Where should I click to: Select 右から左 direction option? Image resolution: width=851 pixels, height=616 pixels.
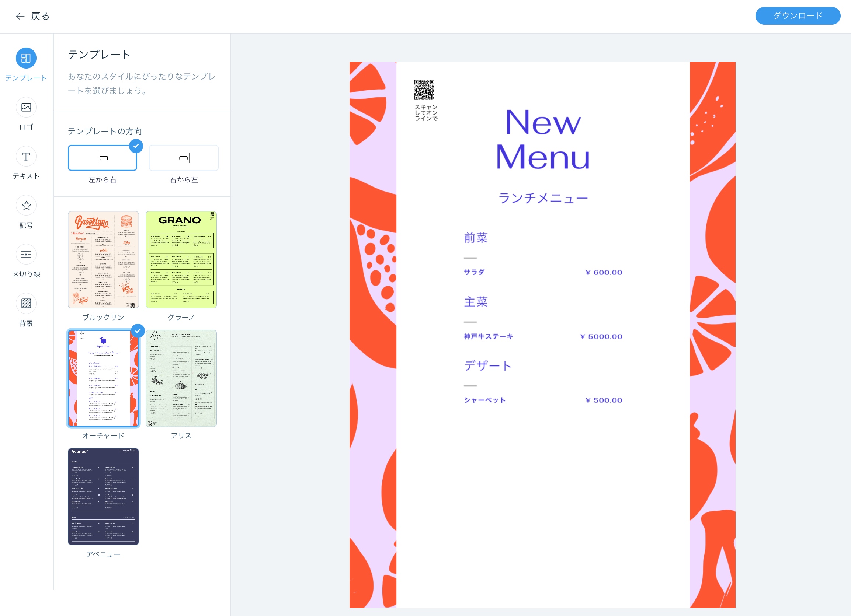184,158
